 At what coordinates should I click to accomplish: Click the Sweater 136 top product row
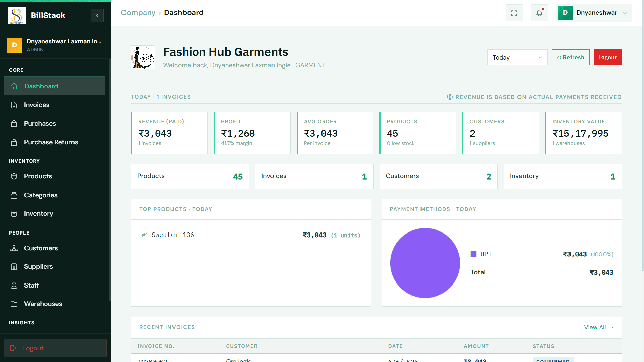click(x=251, y=235)
